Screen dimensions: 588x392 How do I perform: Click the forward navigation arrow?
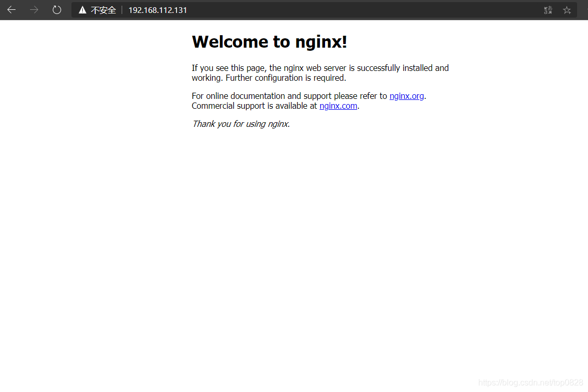(34, 10)
